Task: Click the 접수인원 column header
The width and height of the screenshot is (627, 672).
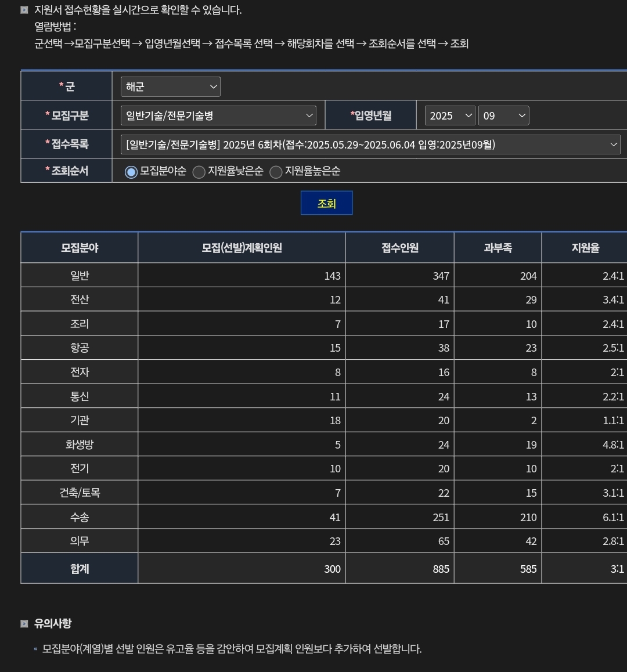Action: pos(399,248)
